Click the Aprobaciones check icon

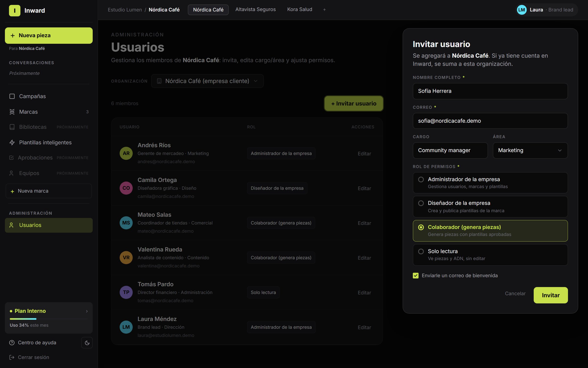pos(11,158)
